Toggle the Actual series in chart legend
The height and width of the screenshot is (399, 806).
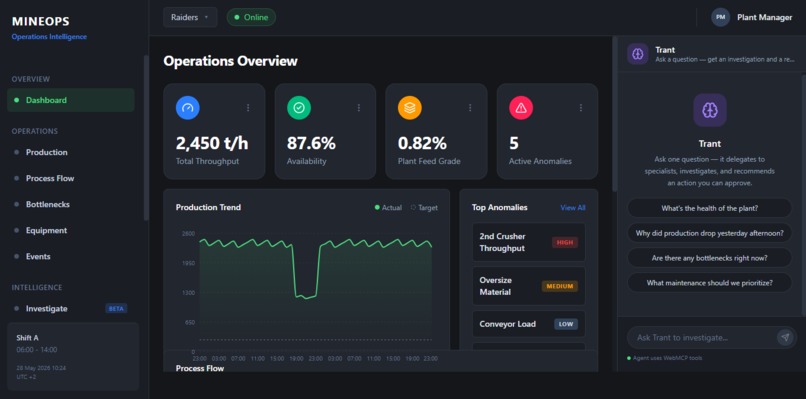click(389, 208)
